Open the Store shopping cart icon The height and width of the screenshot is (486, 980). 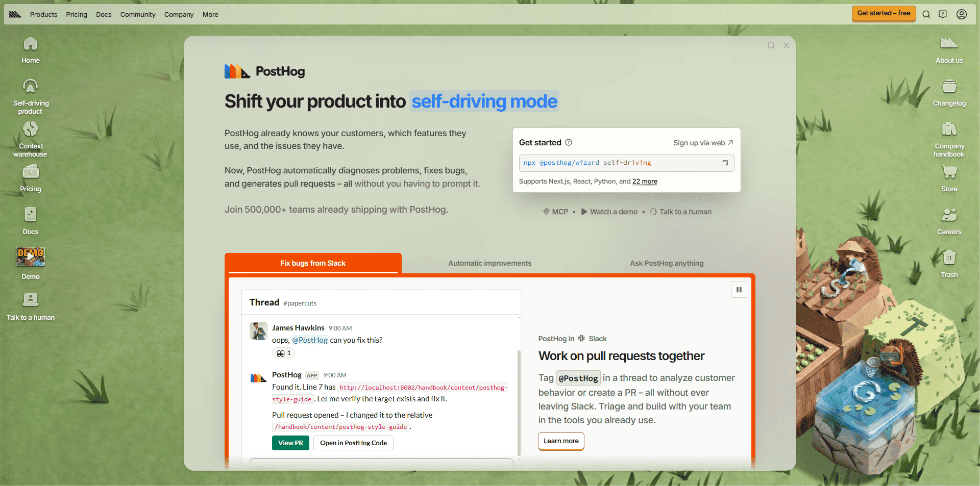click(x=949, y=177)
